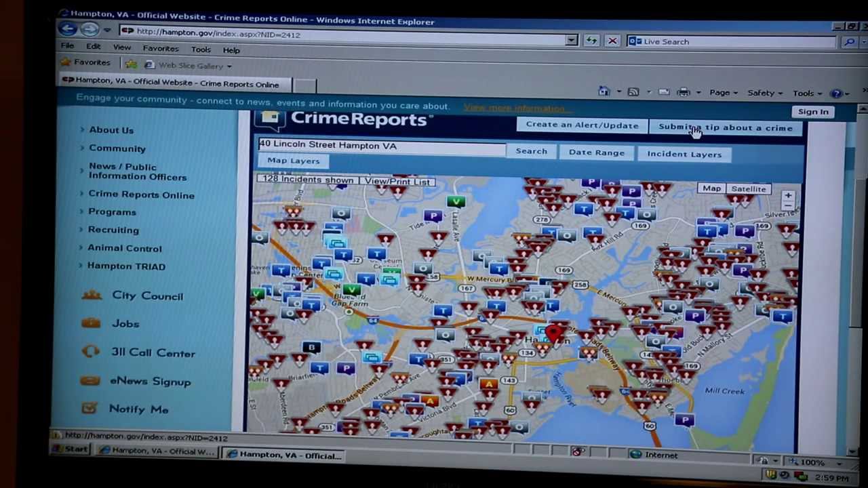The width and height of the screenshot is (868, 488).
Task: Click the Refresh page icon
Action: click(591, 41)
